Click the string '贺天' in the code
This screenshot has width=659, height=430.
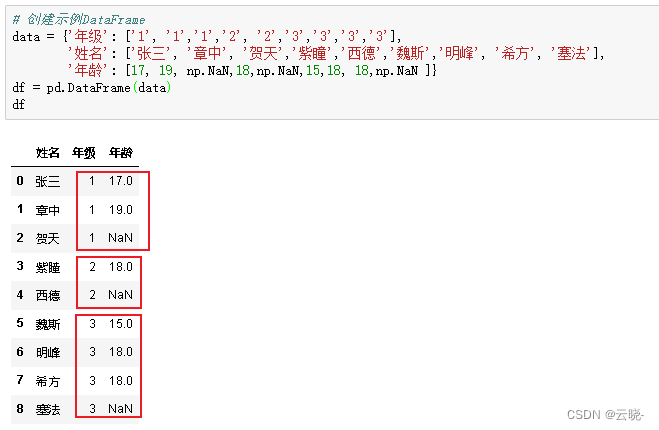(263, 53)
